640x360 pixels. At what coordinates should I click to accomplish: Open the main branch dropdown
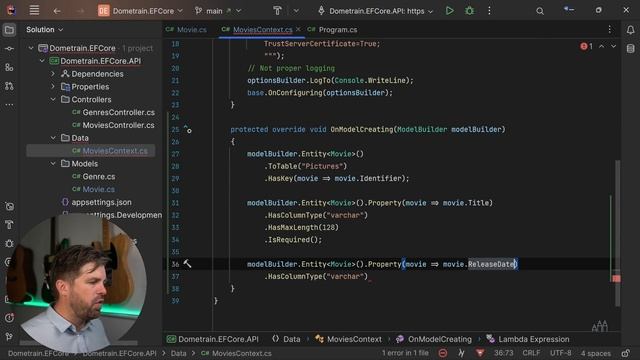[x=218, y=11]
